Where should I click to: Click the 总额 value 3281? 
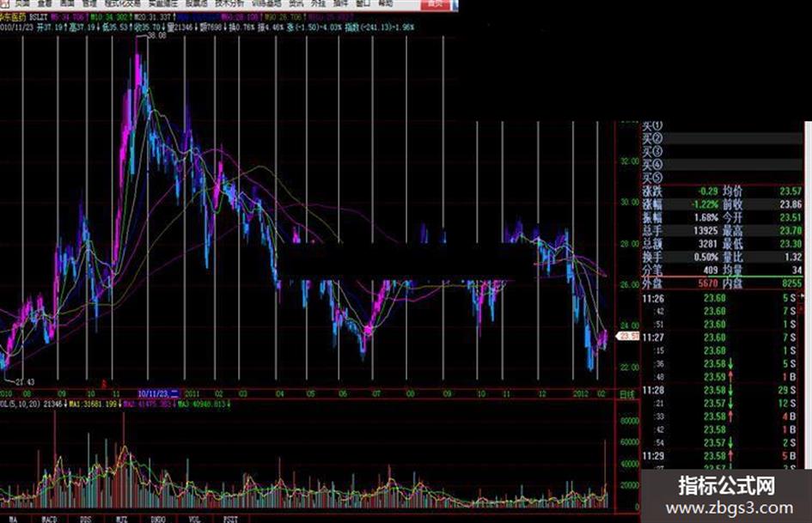point(708,244)
